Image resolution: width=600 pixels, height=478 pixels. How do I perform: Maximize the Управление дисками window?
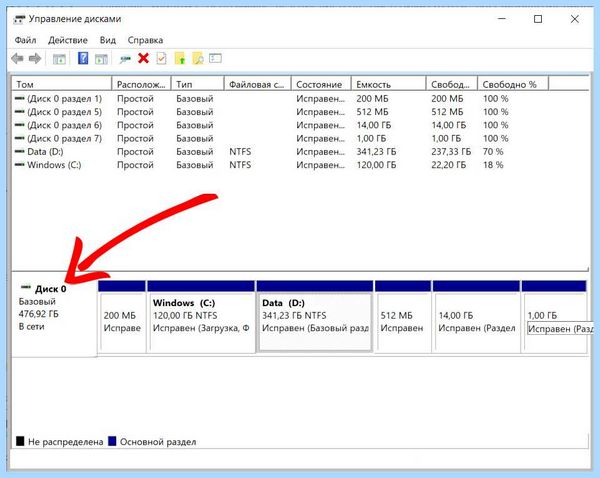click(x=538, y=19)
